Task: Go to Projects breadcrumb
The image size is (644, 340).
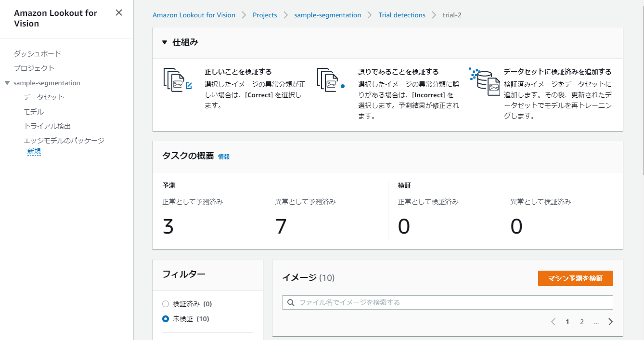Action: 265,15
